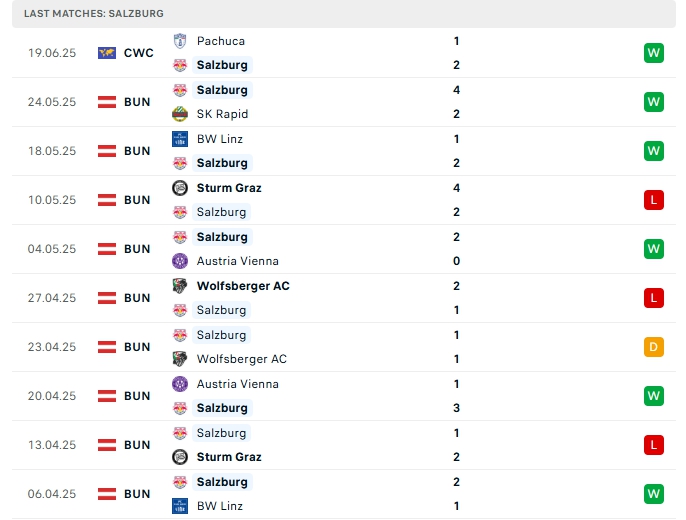The width and height of the screenshot is (686, 520).
Task: Click the W result badge for 19.06.25
Action: point(654,53)
